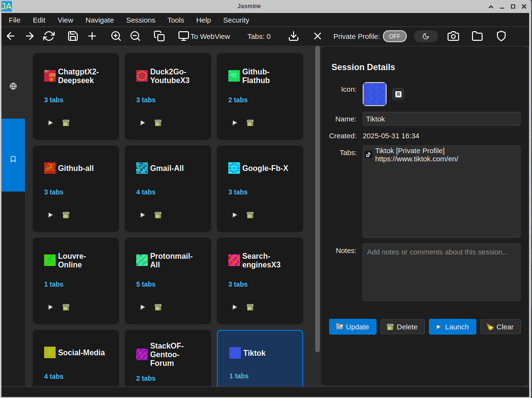Image resolution: width=532 pixels, height=398 pixels.
Task: Click the forward arrow in toolbar
Action: pyautogui.click(x=30, y=36)
